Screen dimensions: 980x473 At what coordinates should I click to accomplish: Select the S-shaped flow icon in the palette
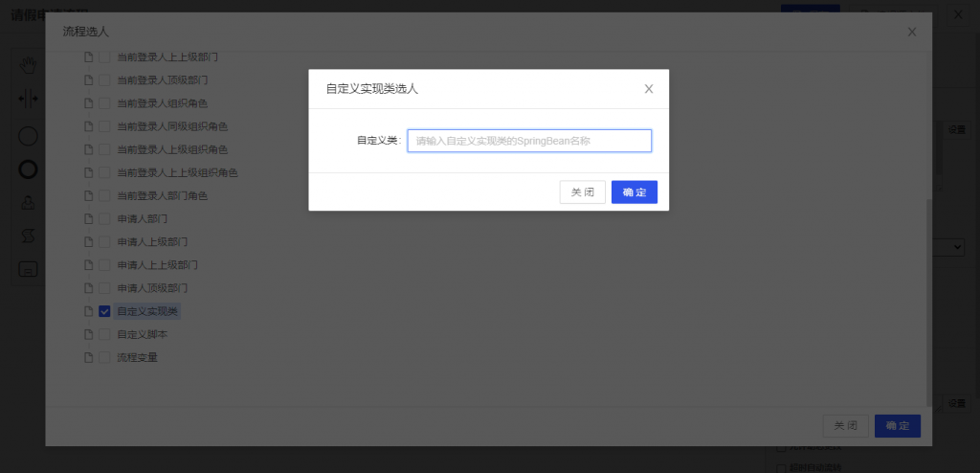(x=29, y=236)
